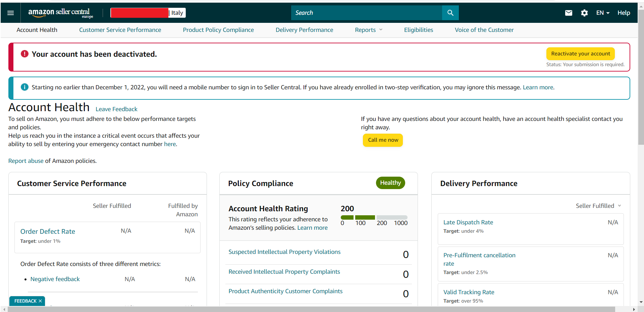Click 'Target: under 4%' text
Image resolution: width=644 pixels, height=312 pixels.
coord(463,231)
